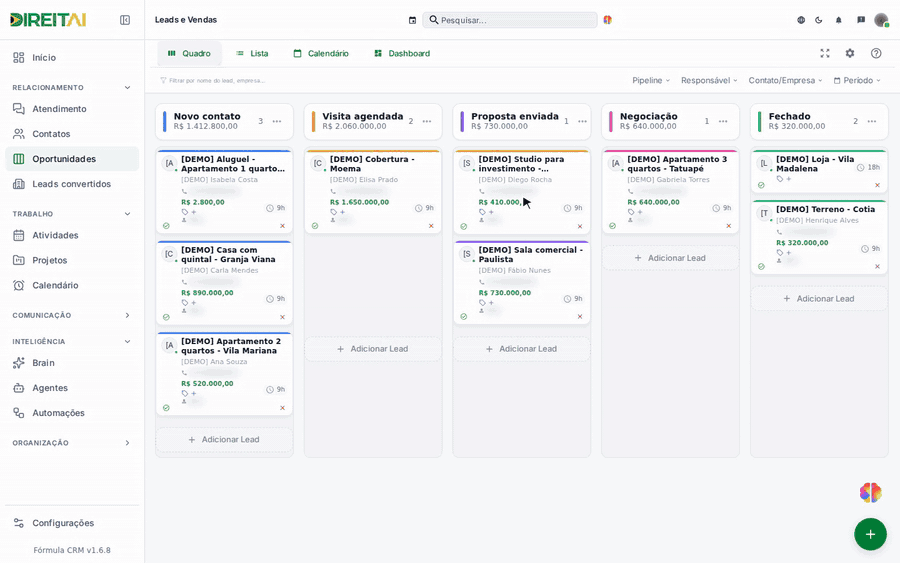
Task: Click the DIREITAI logo
Action: (48, 20)
